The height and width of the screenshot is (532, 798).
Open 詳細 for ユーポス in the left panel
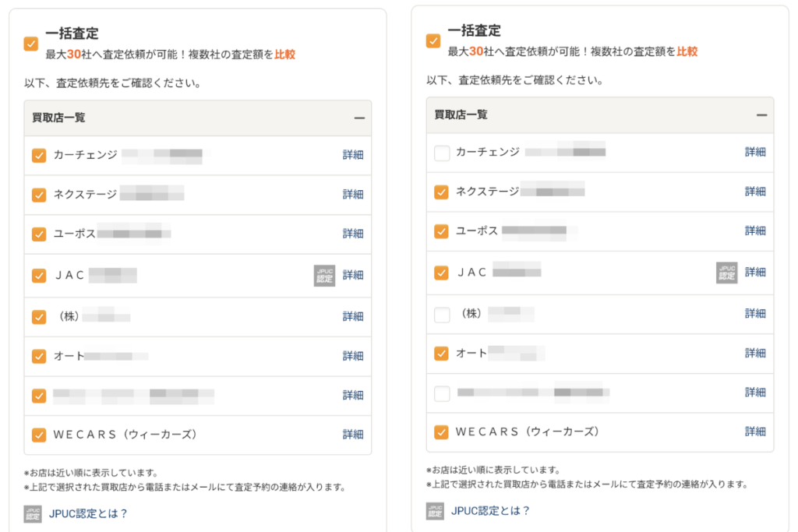click(x=353, y=234)
